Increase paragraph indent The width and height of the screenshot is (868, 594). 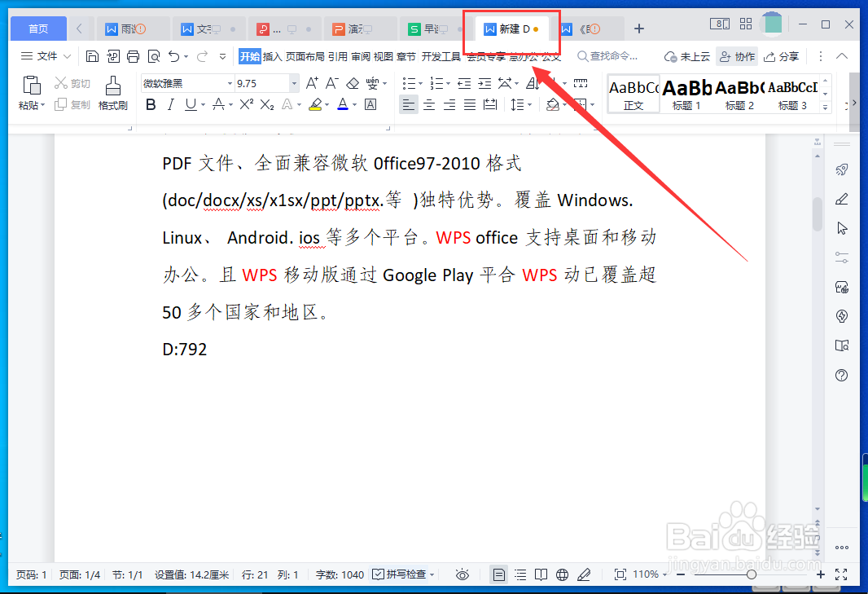(x=485, y=83)
